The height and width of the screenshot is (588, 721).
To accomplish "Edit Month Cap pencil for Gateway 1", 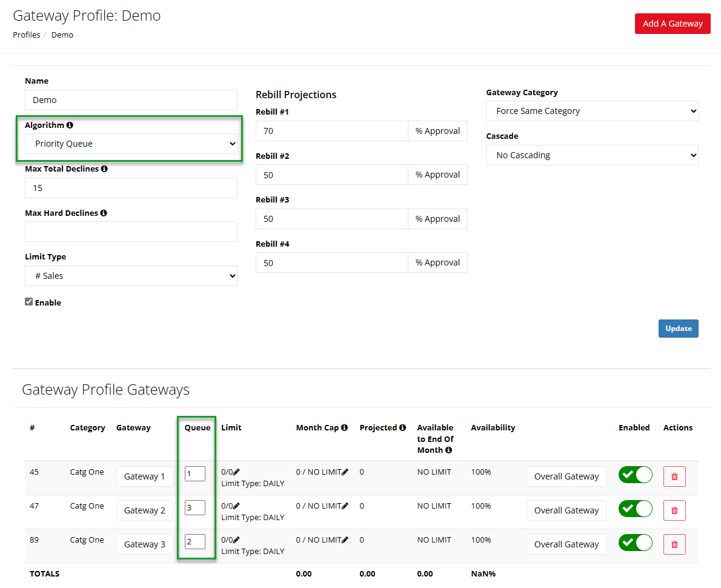I will click(345, 472).
